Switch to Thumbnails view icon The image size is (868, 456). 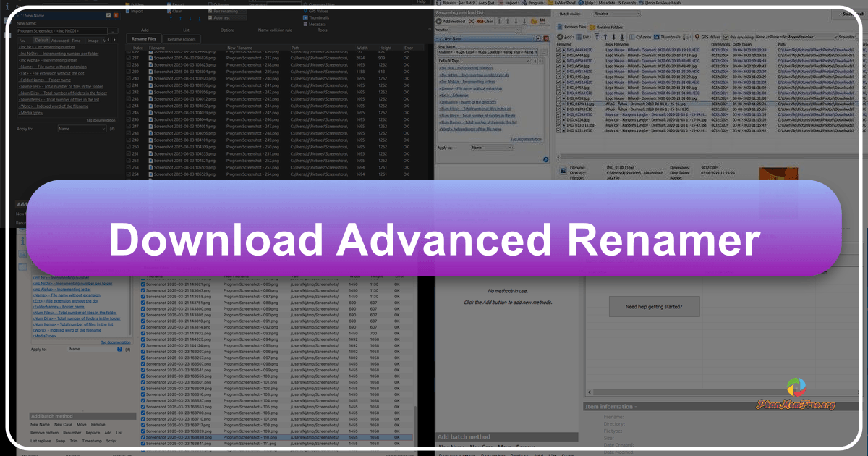click(x=655, y=37)
